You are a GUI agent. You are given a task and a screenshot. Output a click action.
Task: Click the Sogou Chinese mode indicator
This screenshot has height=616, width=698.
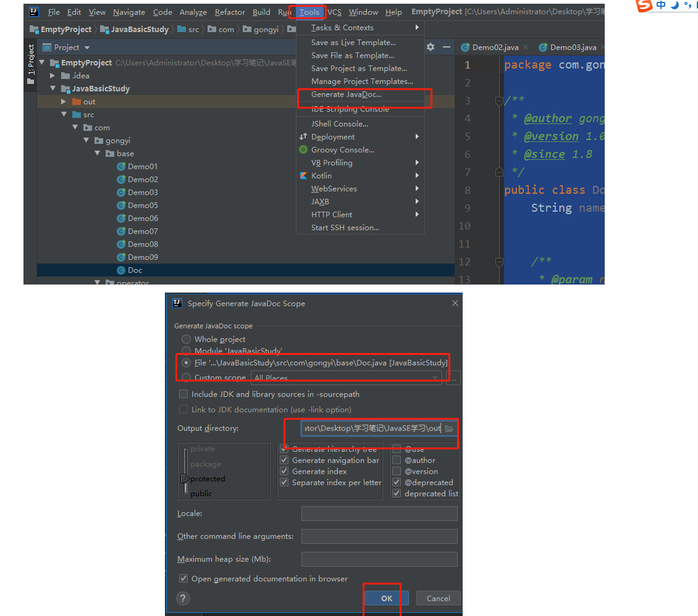(x=661, y=5)
